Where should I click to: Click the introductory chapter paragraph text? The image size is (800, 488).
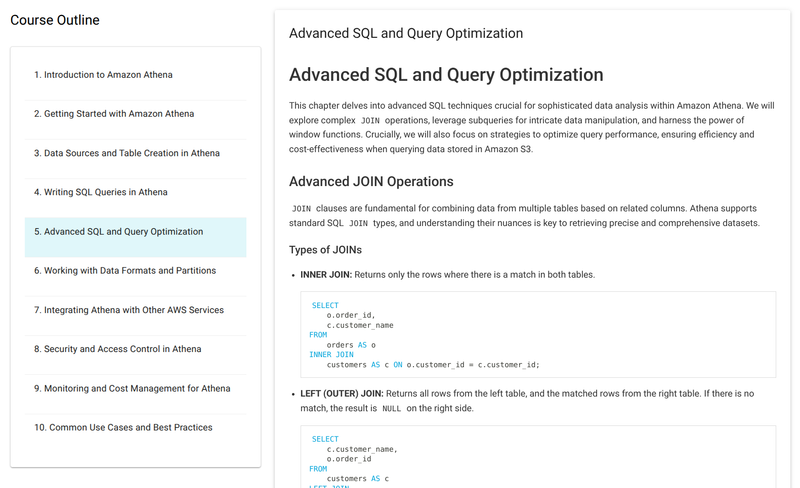[x=532, y=128]
